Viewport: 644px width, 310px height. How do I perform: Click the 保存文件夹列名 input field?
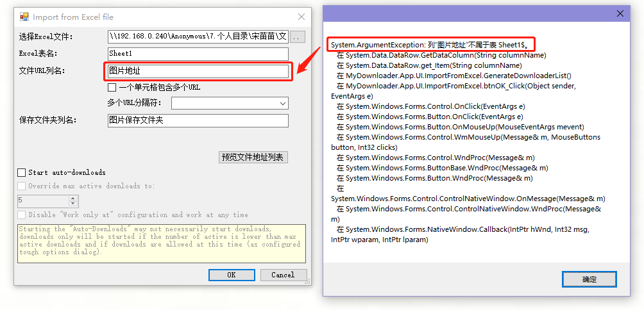[198, 120]
